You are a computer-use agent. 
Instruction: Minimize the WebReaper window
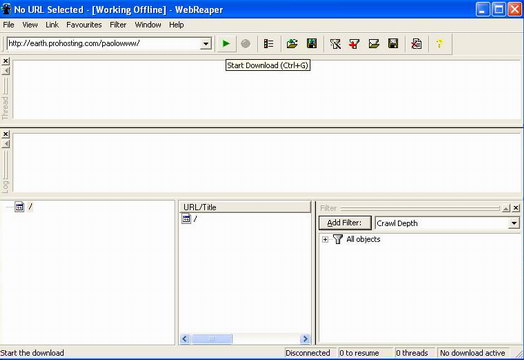[x=483, y=9]
